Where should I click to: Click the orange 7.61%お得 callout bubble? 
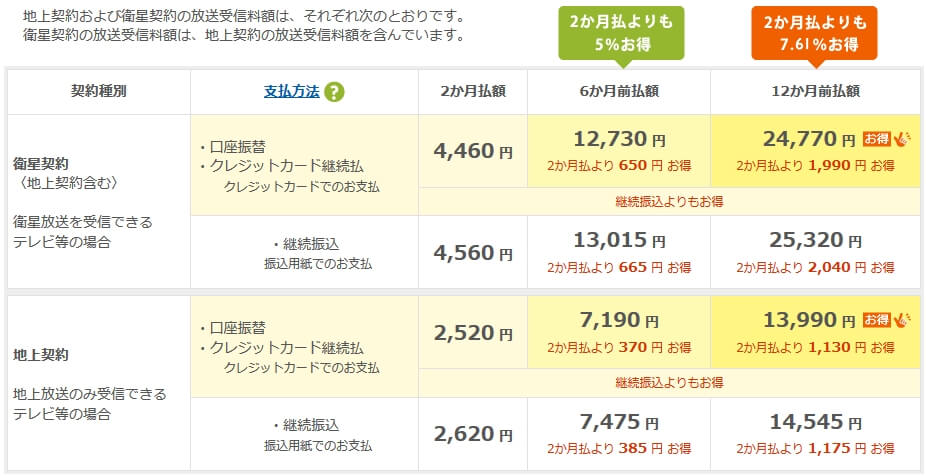tap(814, 34)
